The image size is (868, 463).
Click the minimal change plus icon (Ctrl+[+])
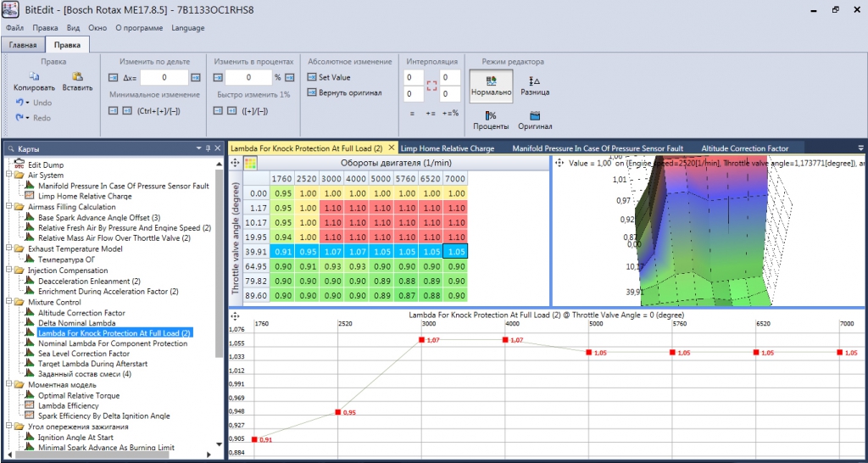click(126, 111)
